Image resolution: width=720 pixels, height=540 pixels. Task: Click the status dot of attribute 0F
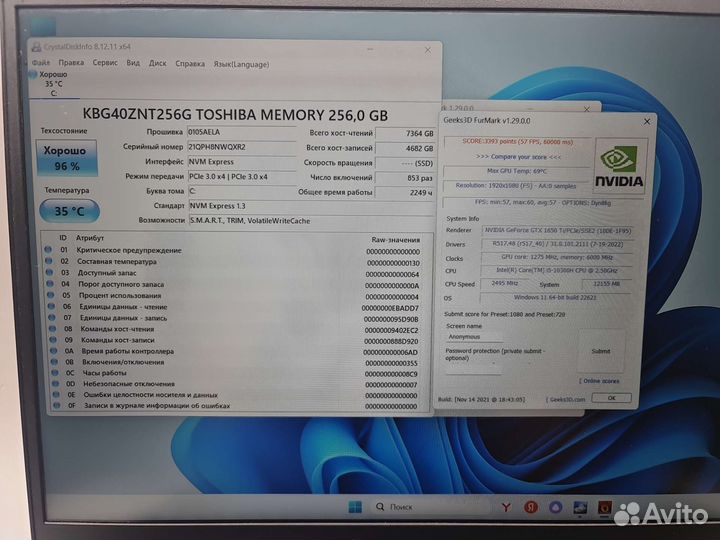pyautogui.click(x=57, y=406)
